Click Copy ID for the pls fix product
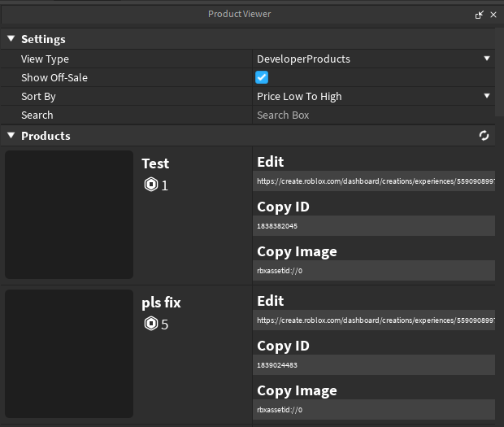The width and height of the screenshot is (504, 427). pos(283,346)
